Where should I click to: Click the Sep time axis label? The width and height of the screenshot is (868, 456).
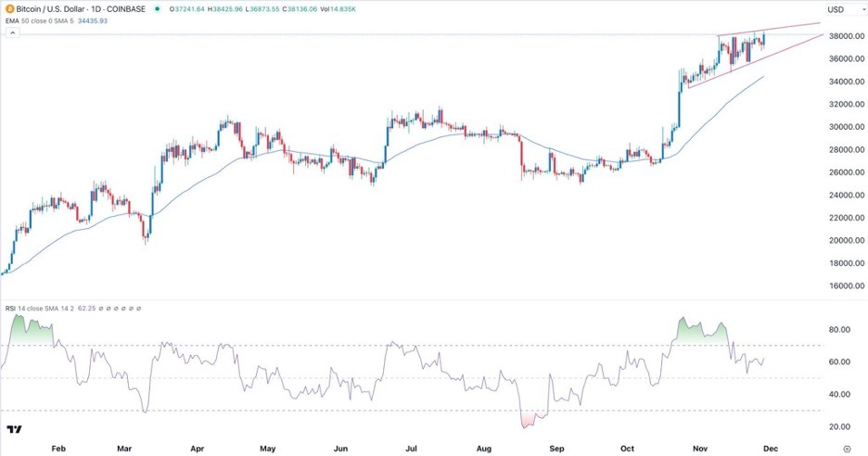click(x=556, y=449)
